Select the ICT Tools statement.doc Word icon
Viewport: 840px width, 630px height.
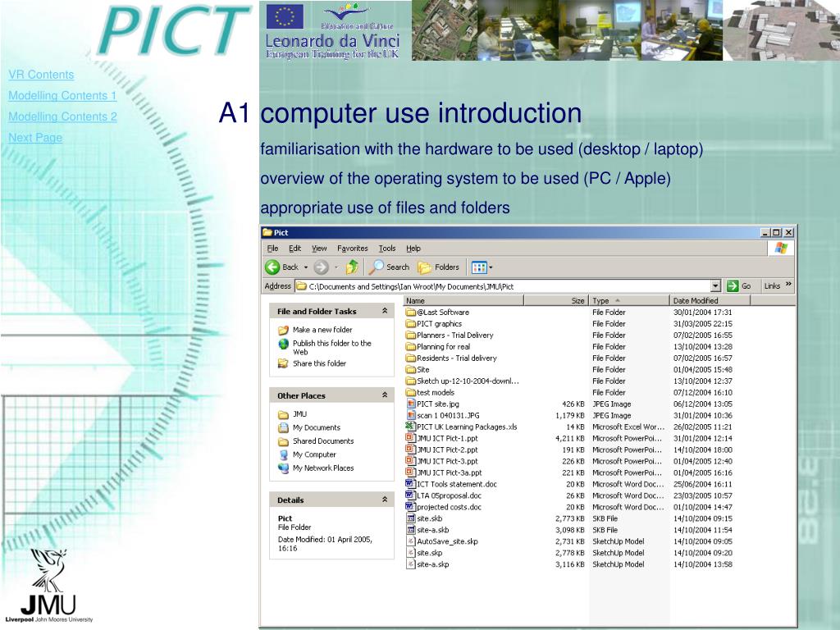click(411, 484)
